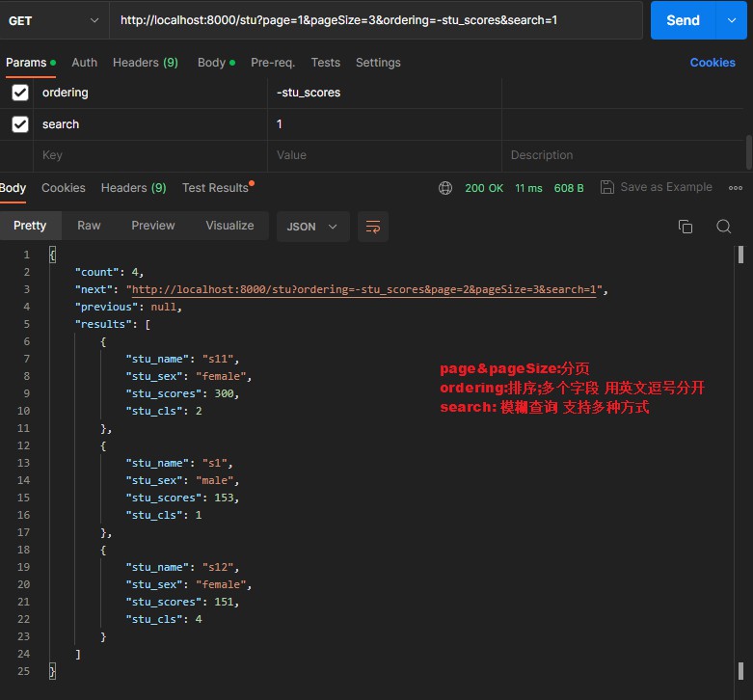Click the 200 OK status
Viewport: 753px width, 700px height.
[484, 188]
